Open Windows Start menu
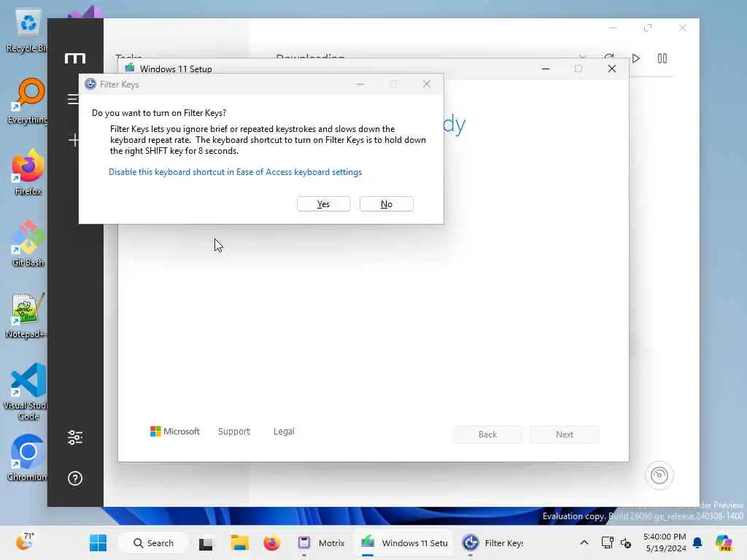The height and width of the screenshot is (560, 747). click(98, 542)
